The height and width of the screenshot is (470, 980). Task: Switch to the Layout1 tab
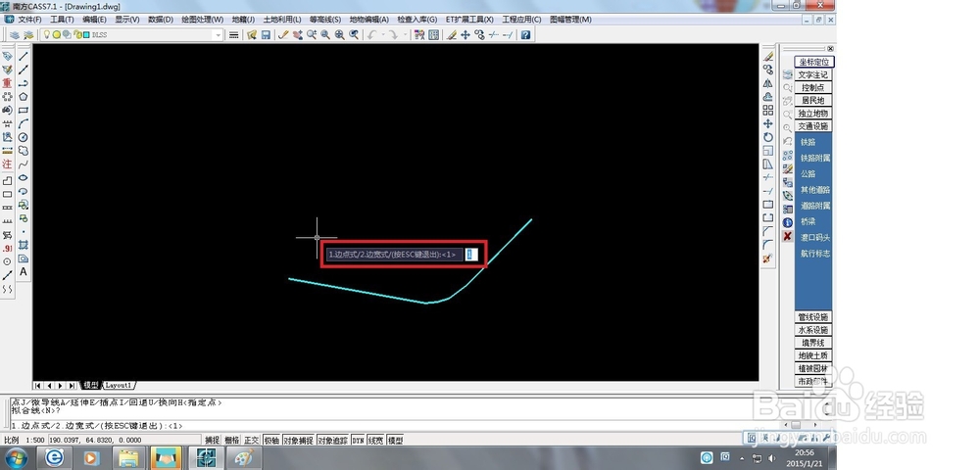[x=119, y=385]
